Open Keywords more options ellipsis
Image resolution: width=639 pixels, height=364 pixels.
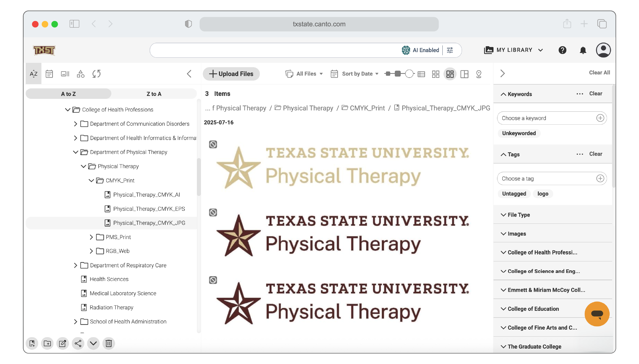tap(580, 94)
